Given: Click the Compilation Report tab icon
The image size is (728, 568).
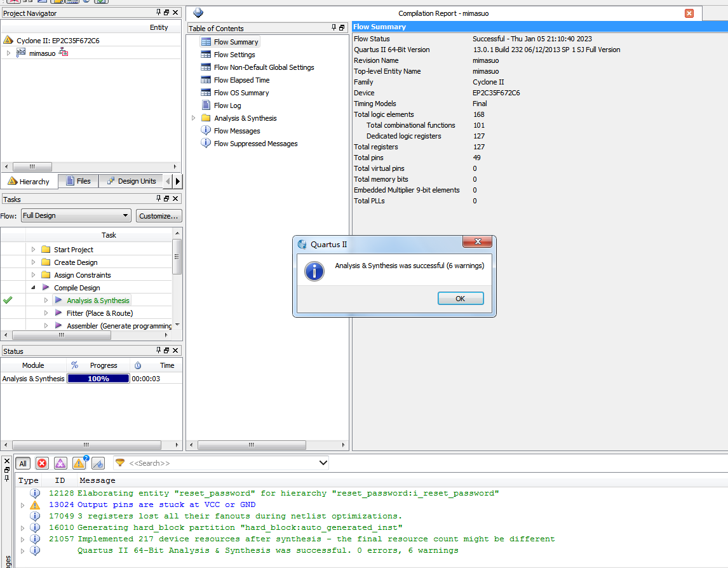Looking at the screenshot, I should coord(198,13).
